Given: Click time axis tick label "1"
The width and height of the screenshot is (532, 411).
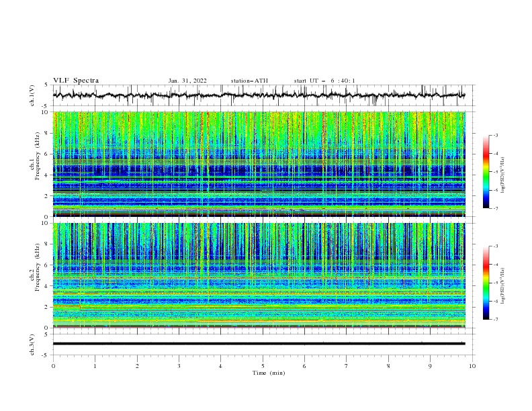Looking at the screenshot, I should [x=95, y=366].
